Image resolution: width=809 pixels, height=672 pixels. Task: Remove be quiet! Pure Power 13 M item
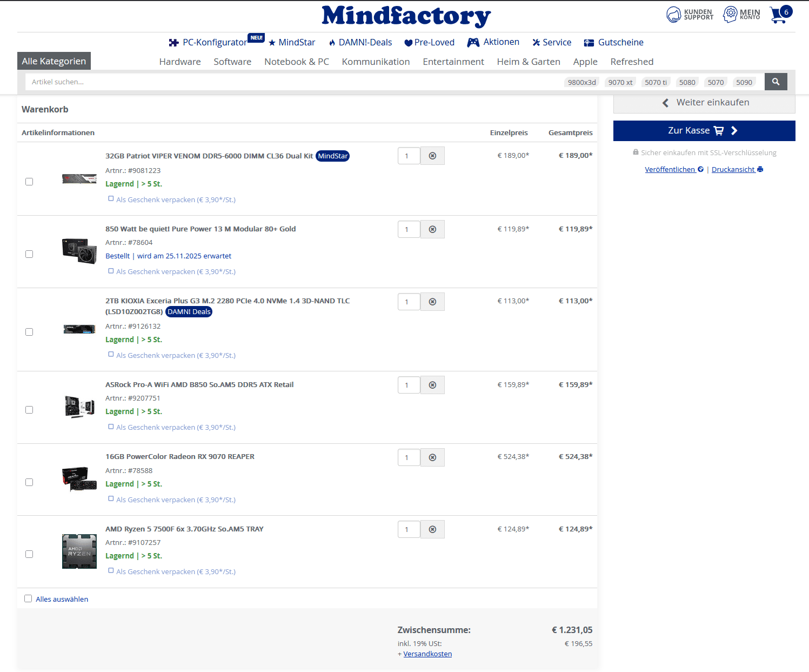432,229
